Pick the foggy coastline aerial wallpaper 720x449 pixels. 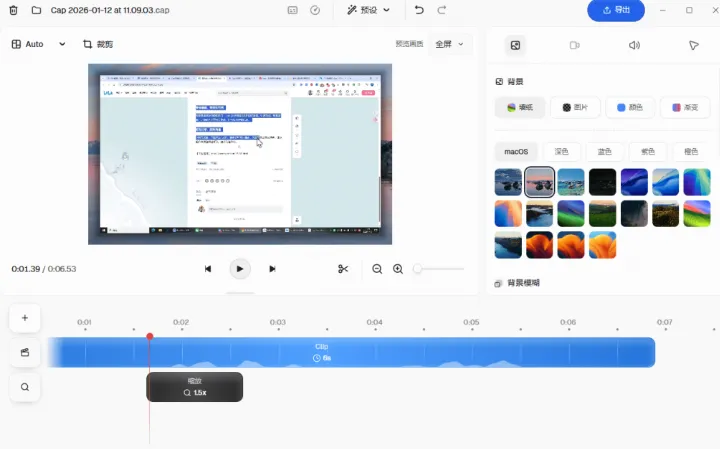click(540, 213)
